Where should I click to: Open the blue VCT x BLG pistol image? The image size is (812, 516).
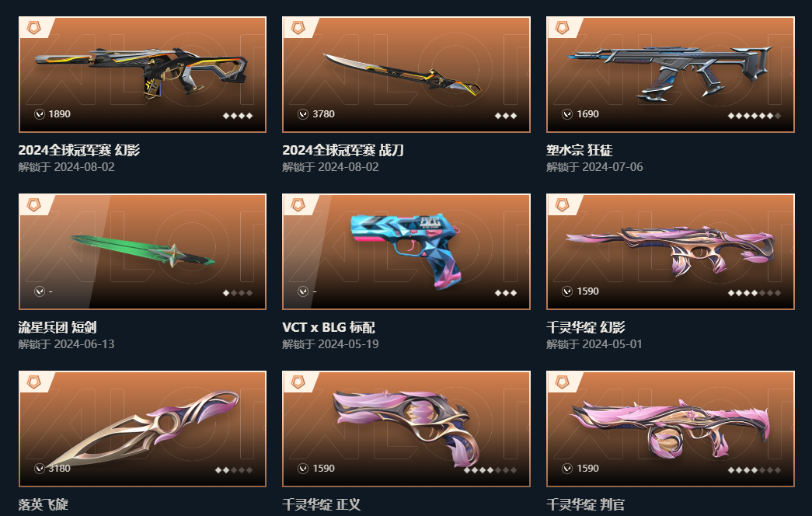406,249
